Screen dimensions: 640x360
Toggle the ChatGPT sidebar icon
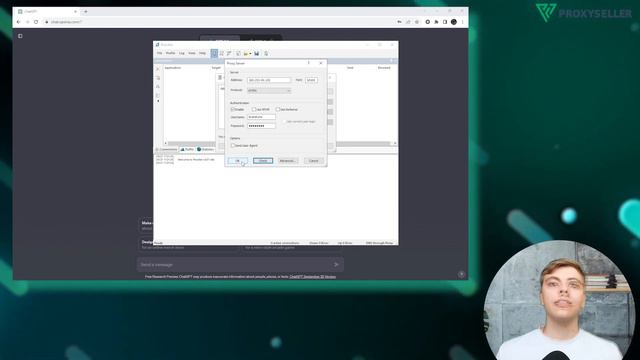pos(20,36)
